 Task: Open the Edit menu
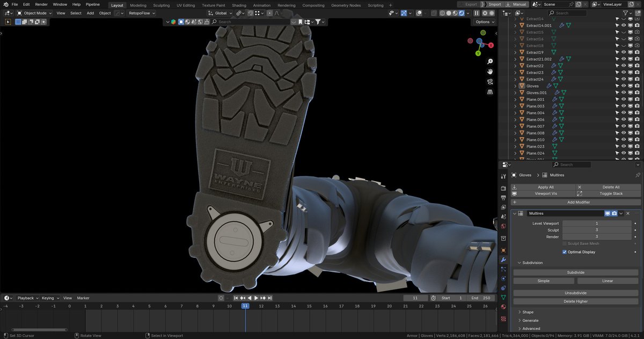[x=26, y=5]
